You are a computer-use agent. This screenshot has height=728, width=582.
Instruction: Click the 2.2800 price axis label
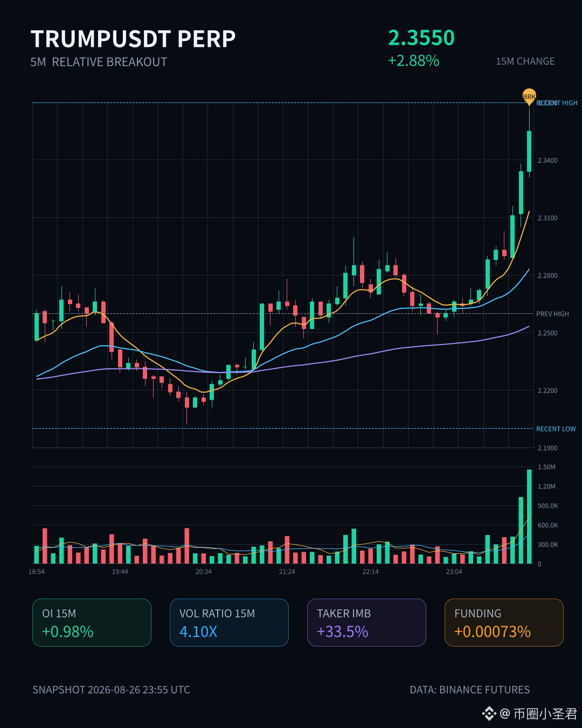click(548, 276)
